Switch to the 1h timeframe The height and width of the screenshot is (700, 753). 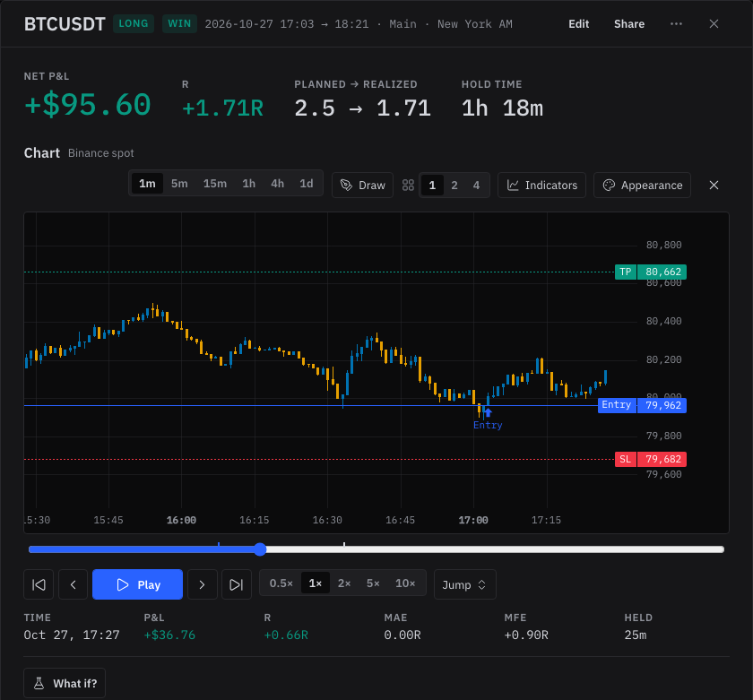pyautogui.click(x=249, y=184)
